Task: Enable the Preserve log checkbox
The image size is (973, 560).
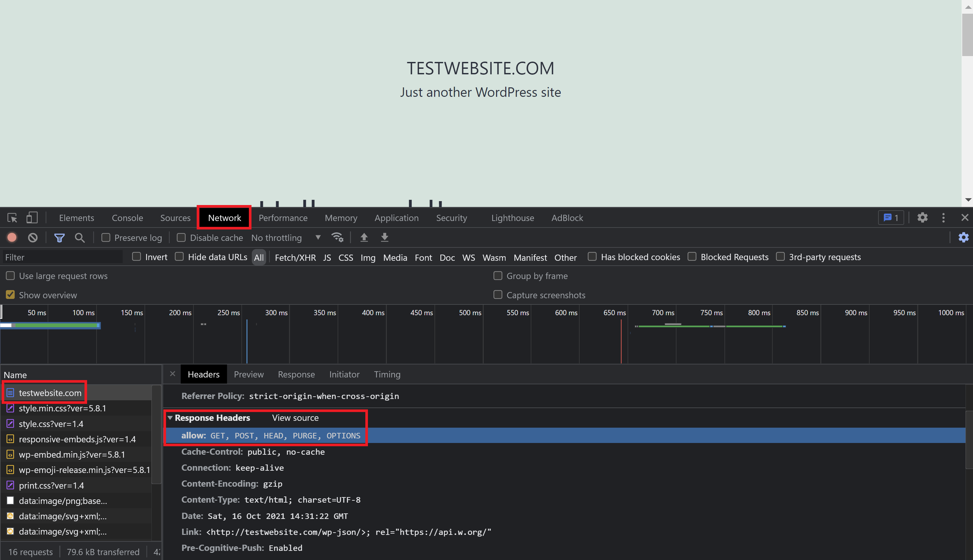Action: [106, 238]
